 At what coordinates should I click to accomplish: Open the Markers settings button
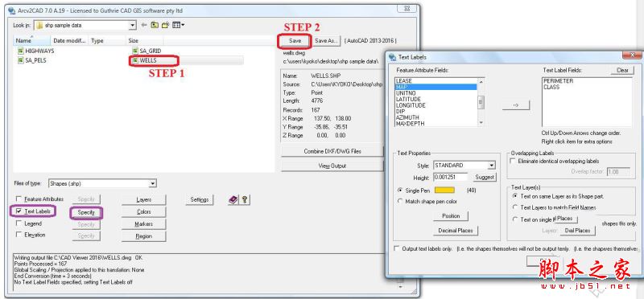(x=144, y=224)
